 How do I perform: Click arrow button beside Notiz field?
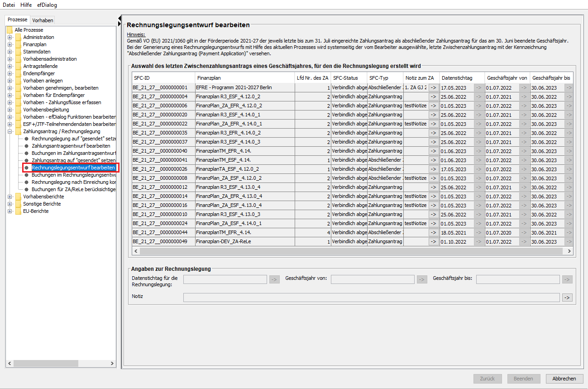point(567,298)
